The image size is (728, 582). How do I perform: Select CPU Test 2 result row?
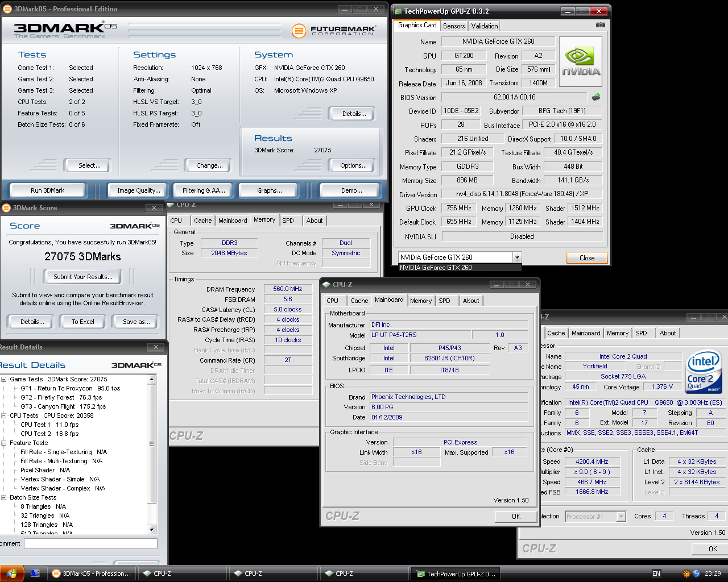pyautogui.click(x=49, y=434)
